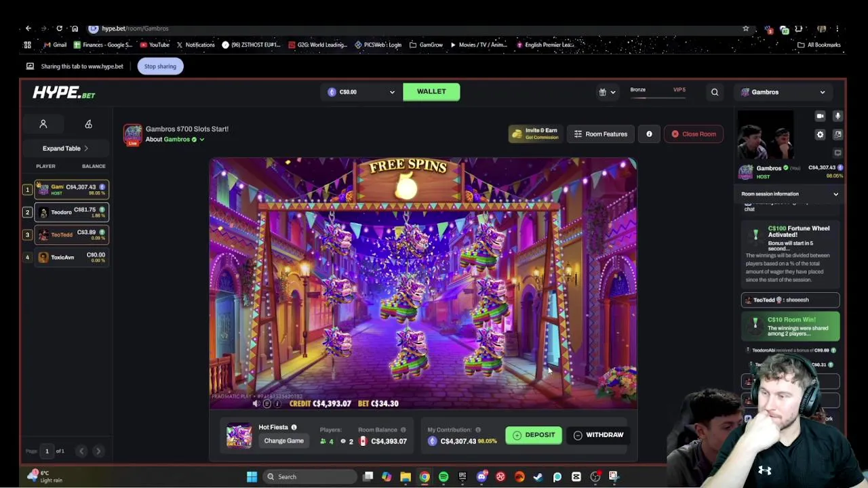Open Epic Games launcher from taskbar
868x488 pixels.
[x=462, y=476]
